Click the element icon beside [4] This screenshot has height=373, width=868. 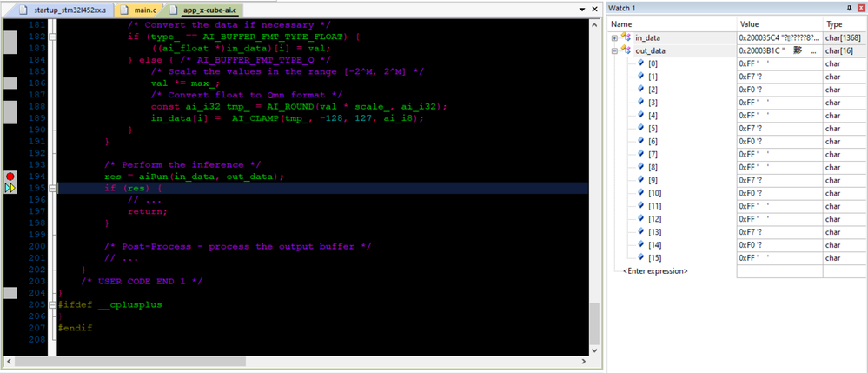click(x=641, y=116)
